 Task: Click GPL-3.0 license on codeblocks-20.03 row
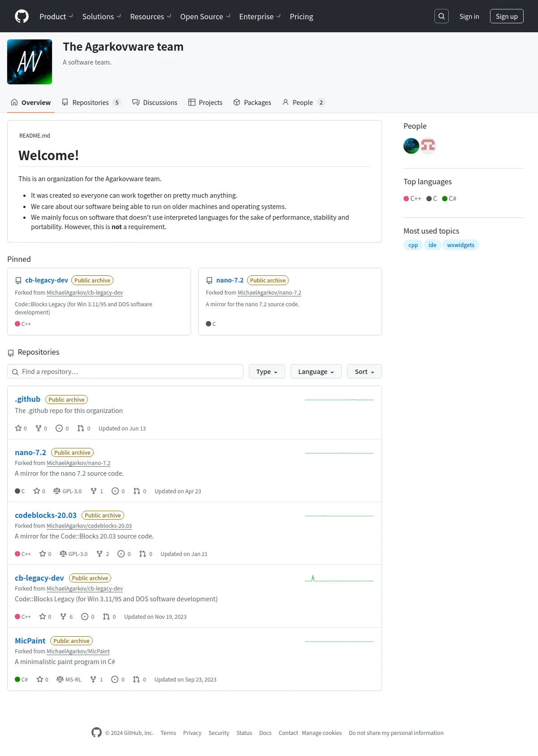click(x=74, y=554)
